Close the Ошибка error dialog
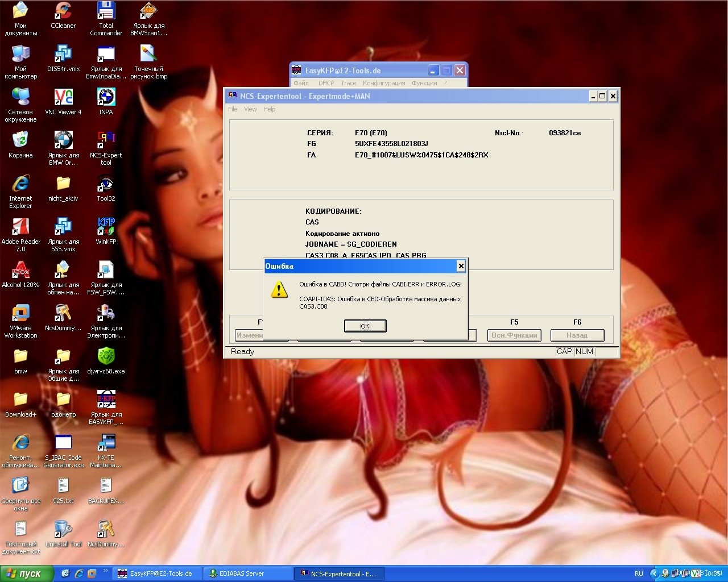 [x=461, y=266]
